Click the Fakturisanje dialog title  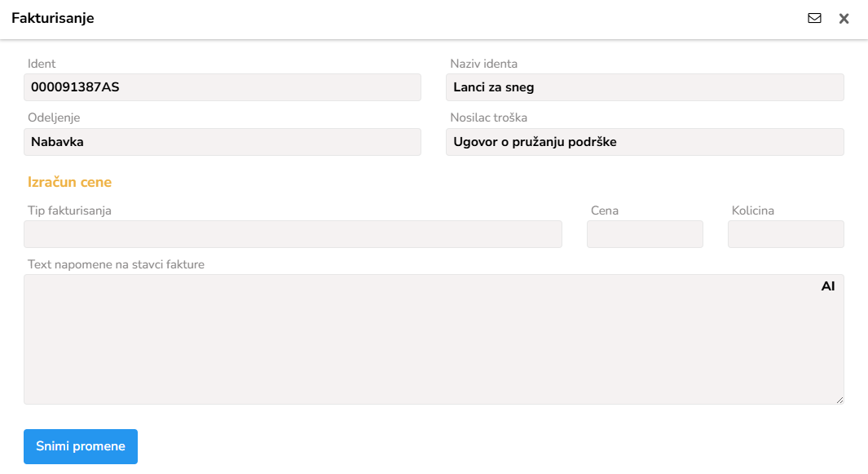(x=53, y=18)
